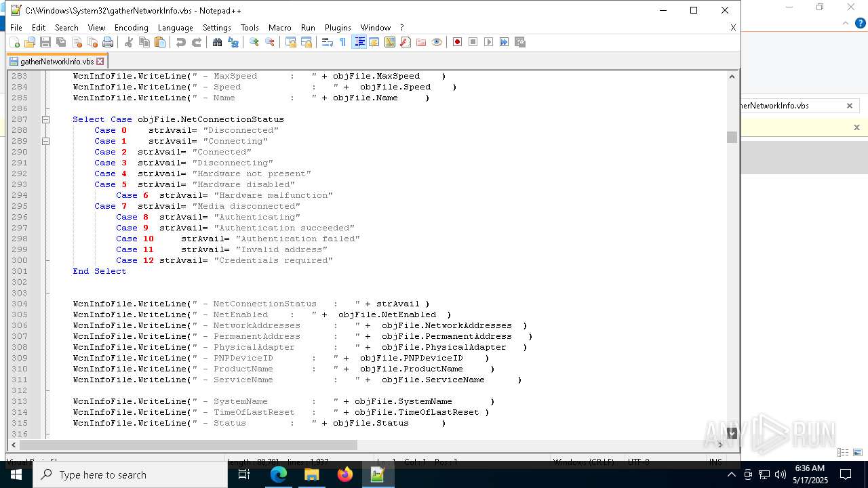Image resolution: width=868 pixels, height=488 pixels.
Task: Click the Playback macro icon
Action: [489, 42]
